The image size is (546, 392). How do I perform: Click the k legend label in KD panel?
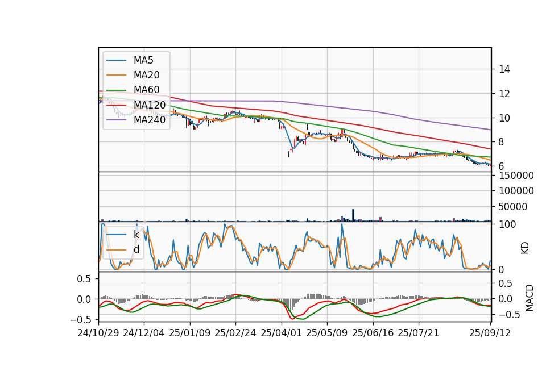tap(136, 235)
